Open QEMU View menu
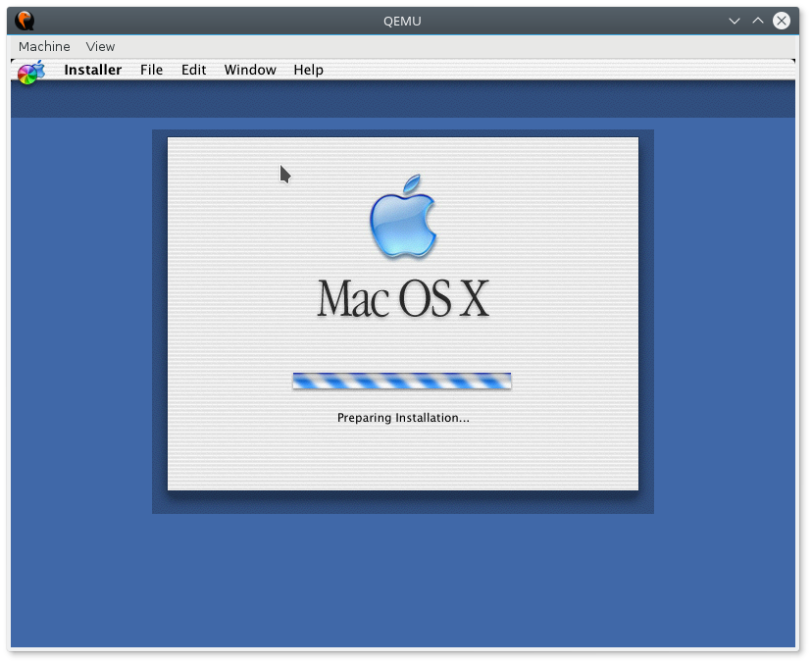The height and width of the screenshot is (664, 812). [x=100, y=47]
